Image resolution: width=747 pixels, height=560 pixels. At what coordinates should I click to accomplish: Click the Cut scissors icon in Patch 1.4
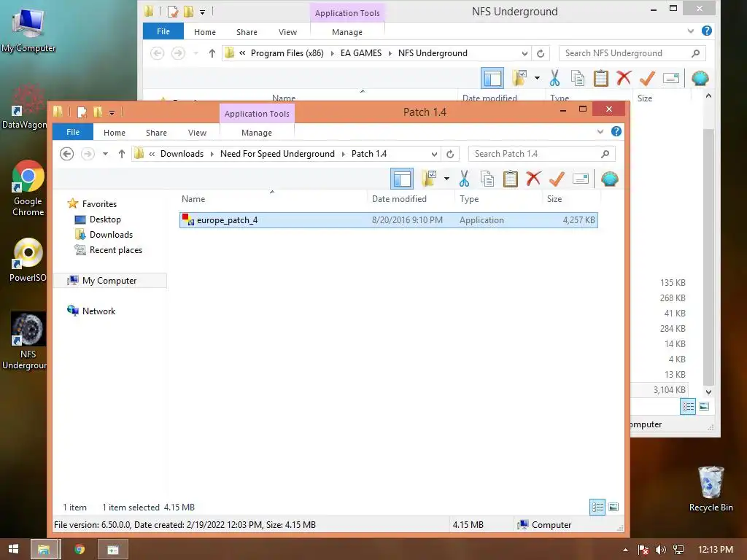(x=464, y=179)
